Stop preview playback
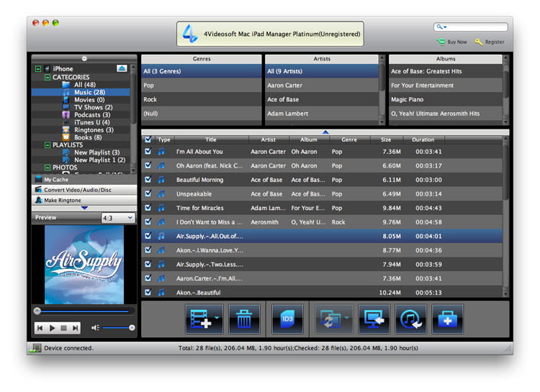 [63, 328]
